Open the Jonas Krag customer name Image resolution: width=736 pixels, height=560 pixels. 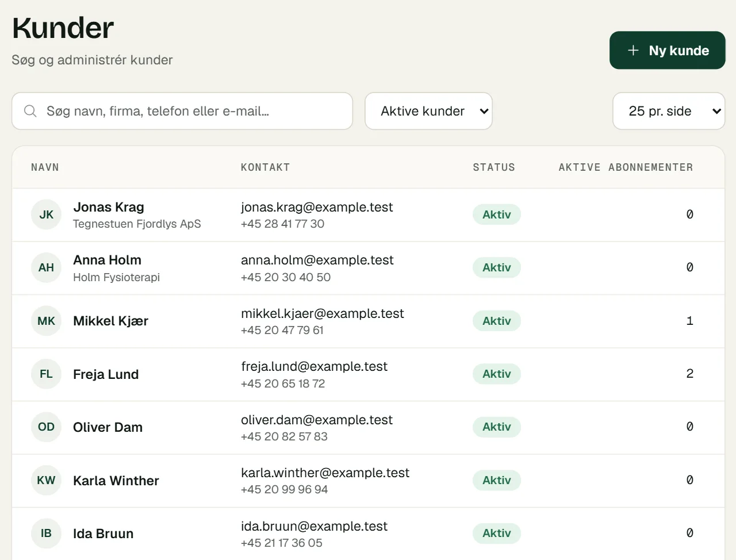pos(109,207)
